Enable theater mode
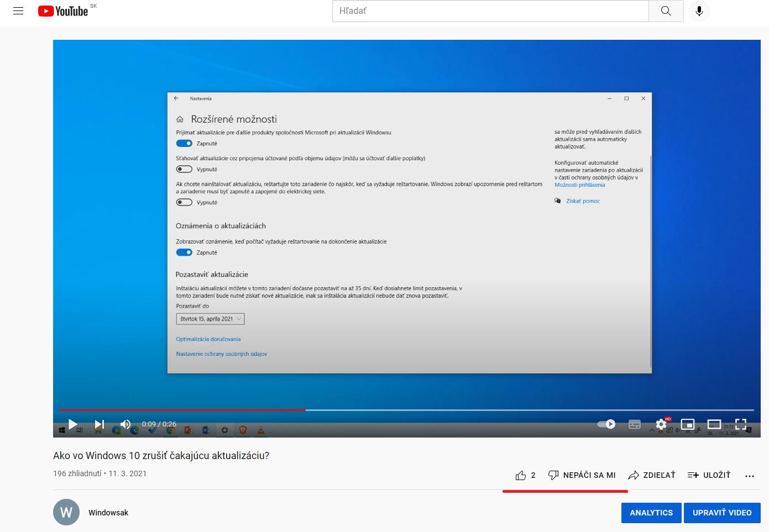 [x=714, y=424]
